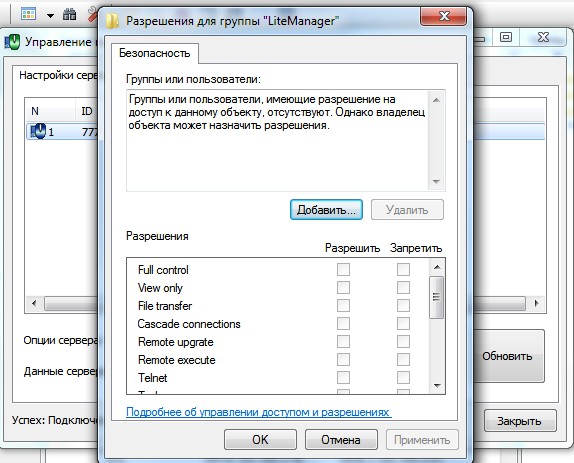Select the Безопасность tab
Viewport: 574px width, 463px height.
pos(154,53)
